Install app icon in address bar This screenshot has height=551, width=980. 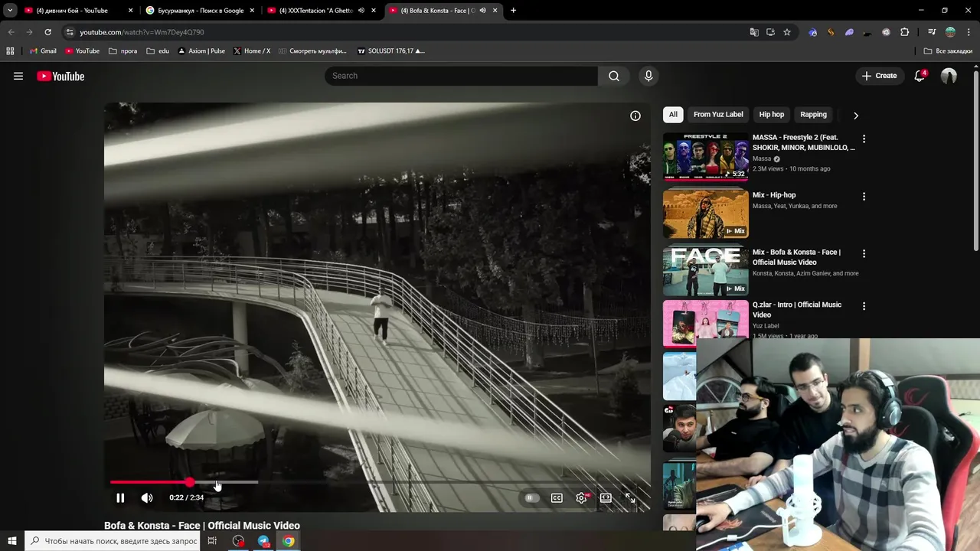[x=770, y=32]
